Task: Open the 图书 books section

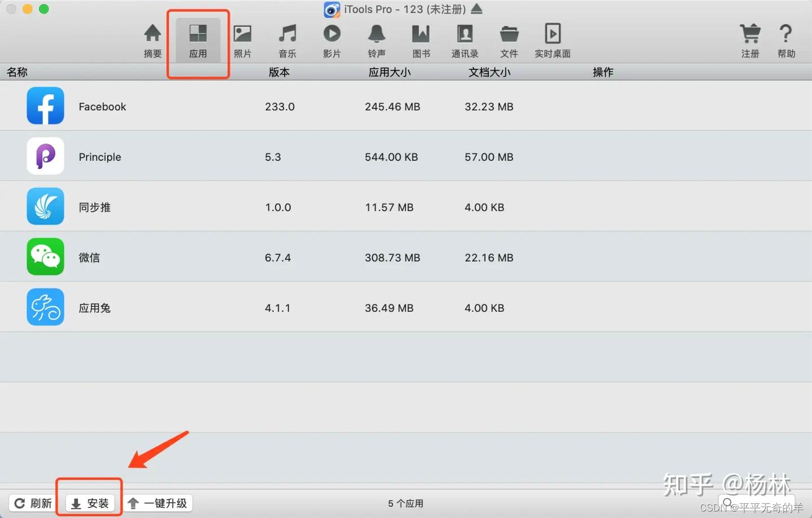Action: 421,41
